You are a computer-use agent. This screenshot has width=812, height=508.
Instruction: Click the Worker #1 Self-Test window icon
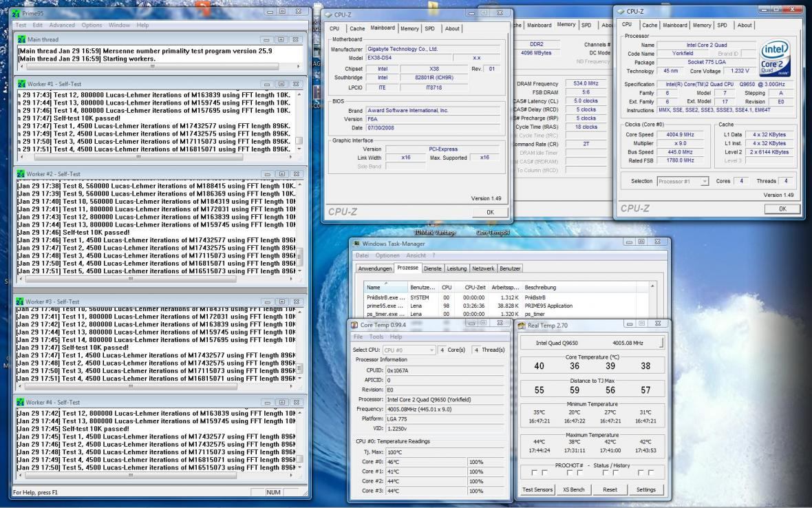pos(21,84)
